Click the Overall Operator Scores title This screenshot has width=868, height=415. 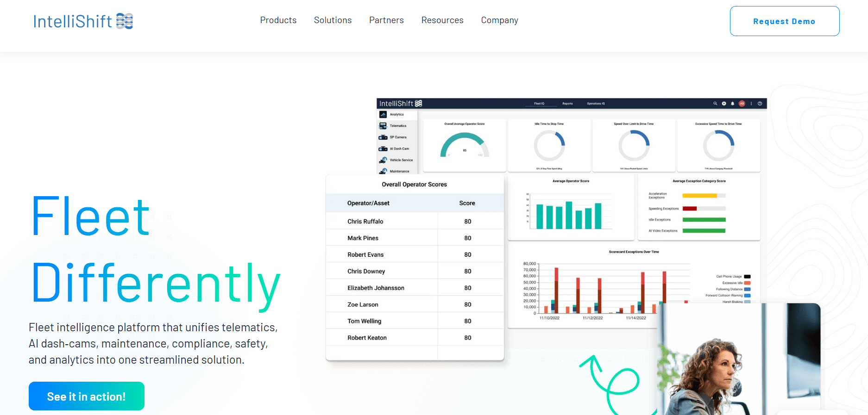pos(415,185)
